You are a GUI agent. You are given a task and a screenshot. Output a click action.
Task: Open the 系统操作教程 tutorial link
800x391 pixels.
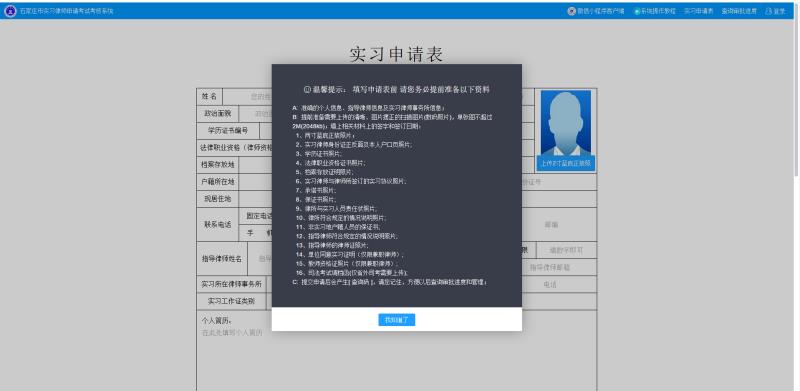658,11
